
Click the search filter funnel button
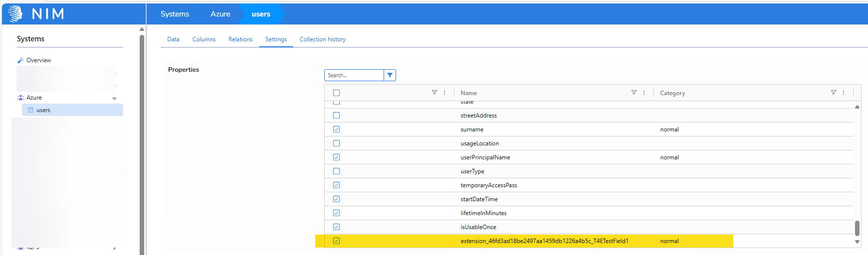(x=390, y=75)
